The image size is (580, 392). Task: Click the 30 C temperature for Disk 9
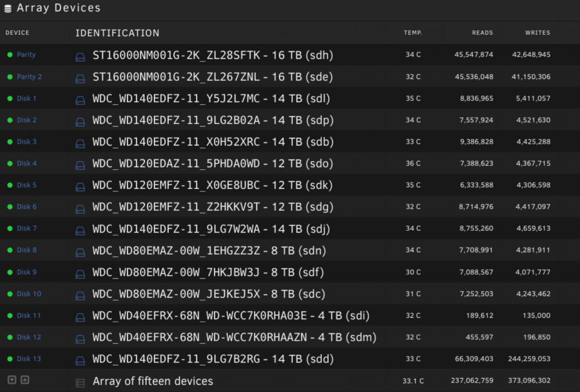413,272
